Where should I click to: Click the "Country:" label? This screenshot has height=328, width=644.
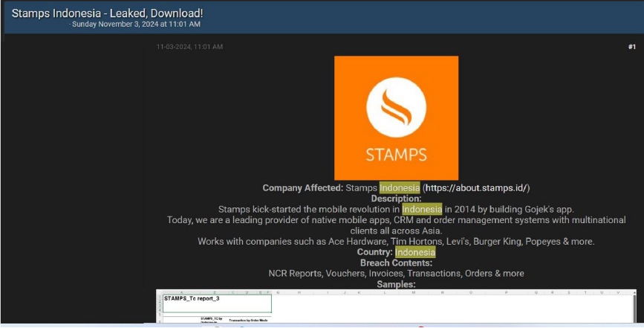coord(374,252)
